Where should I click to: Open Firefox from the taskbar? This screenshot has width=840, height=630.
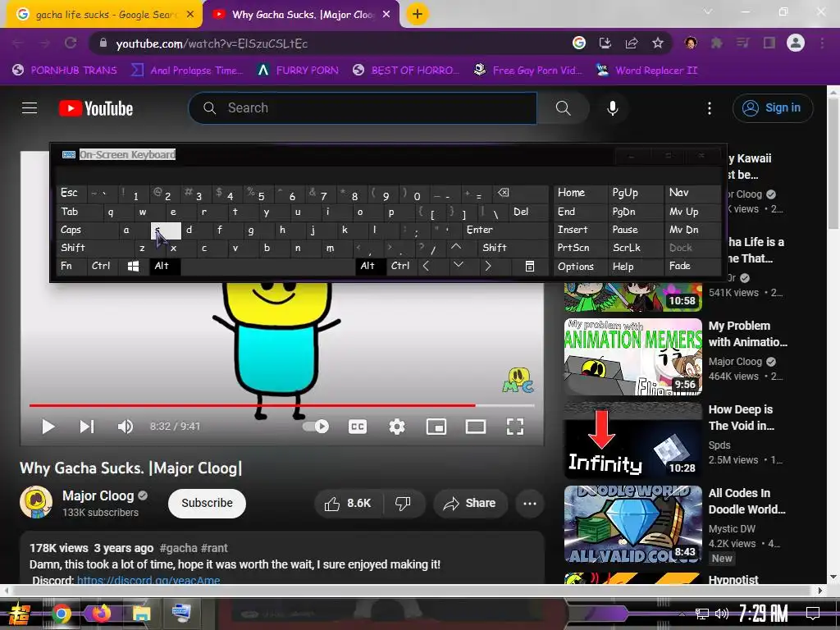[x=101, y=614]
